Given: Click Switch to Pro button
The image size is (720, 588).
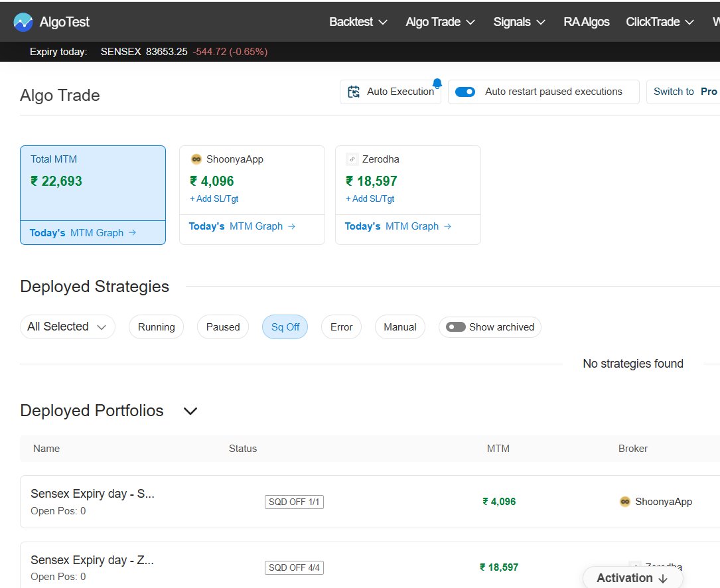Looking at the screenshot, I should click(684, 92).
